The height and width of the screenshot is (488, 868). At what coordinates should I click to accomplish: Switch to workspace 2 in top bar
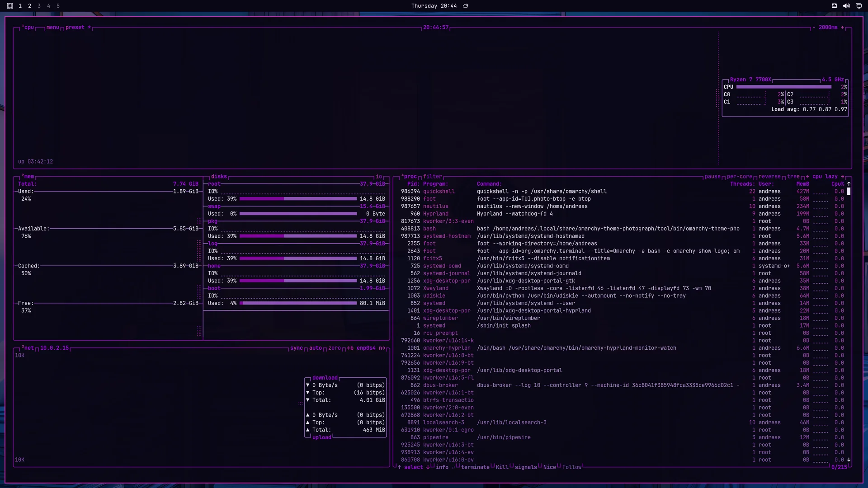(29, 6)
